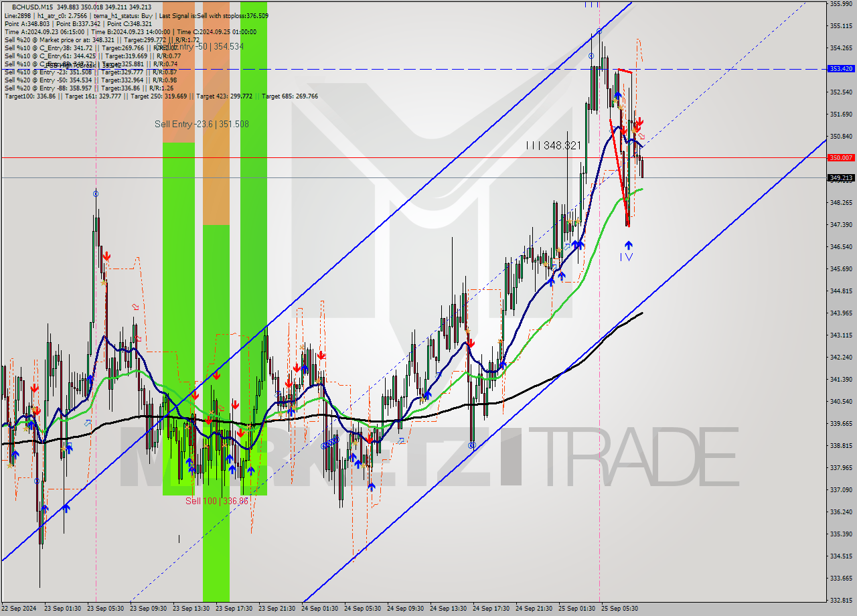Click the '24 Sep 05:30' time label
Viewport: 857px width, 616px height.
[362, 609]
